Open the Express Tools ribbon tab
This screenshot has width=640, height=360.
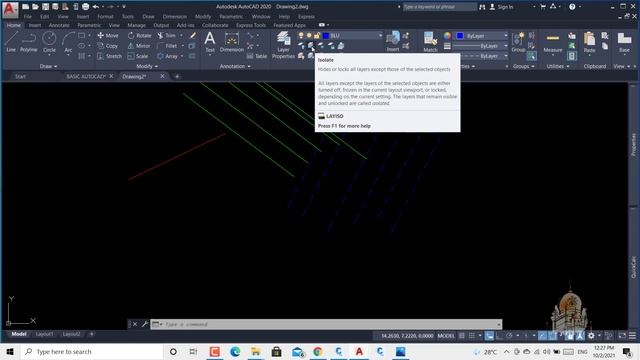click(x=251, y=25)
